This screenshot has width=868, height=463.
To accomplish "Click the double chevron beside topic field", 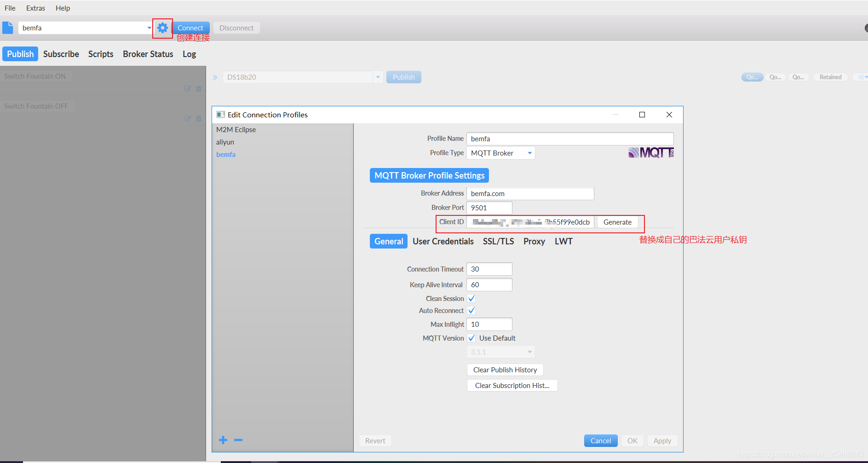I will [x=215, y=77].
